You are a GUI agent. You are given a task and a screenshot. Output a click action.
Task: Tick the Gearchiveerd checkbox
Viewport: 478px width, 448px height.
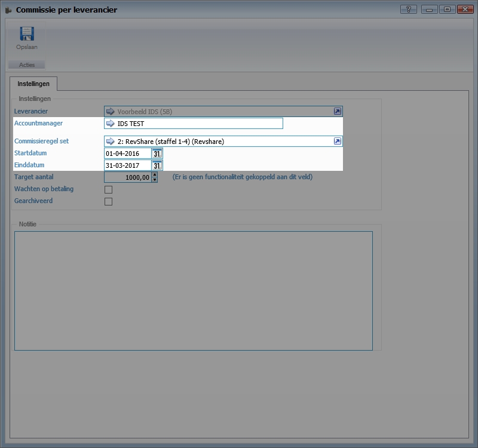click(x=108, y=201)
